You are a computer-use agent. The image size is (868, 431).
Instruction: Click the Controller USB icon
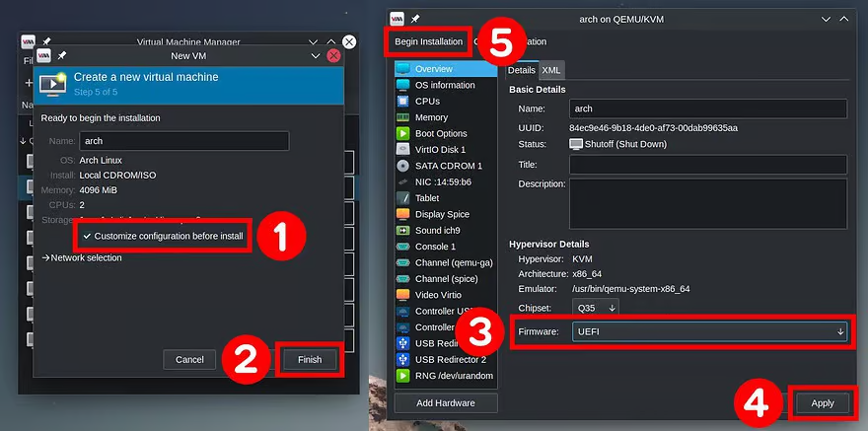(403, 311)
